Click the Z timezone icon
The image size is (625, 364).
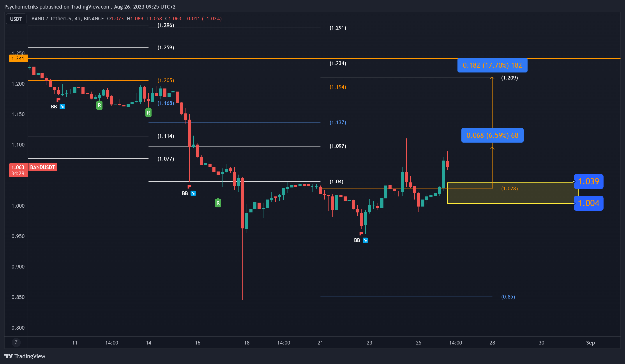16,342
